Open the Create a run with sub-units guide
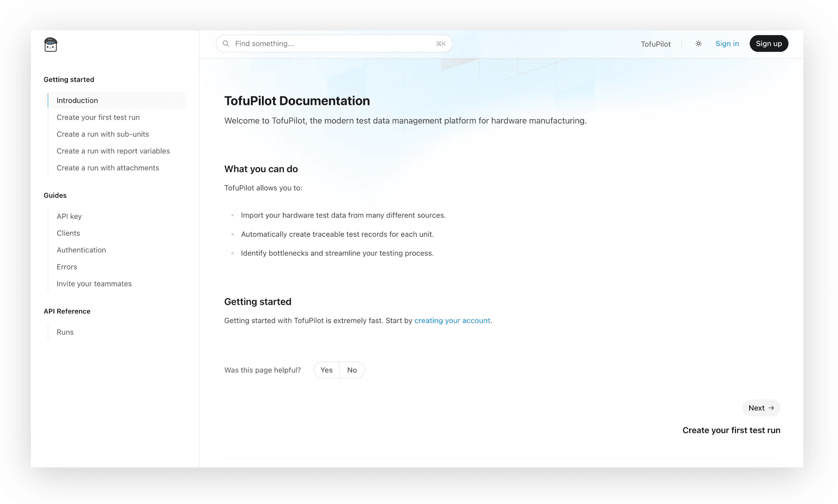Screen dimensions: 838x504 coord(103,134)
